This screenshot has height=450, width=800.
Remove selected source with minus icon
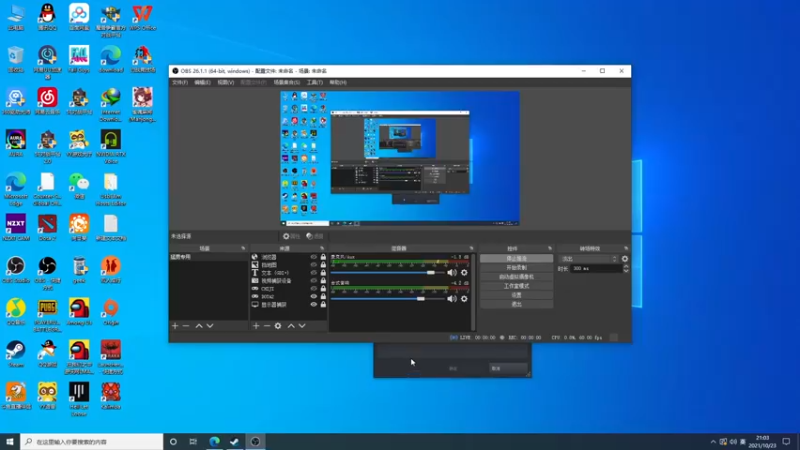click(x=267, y=326)
